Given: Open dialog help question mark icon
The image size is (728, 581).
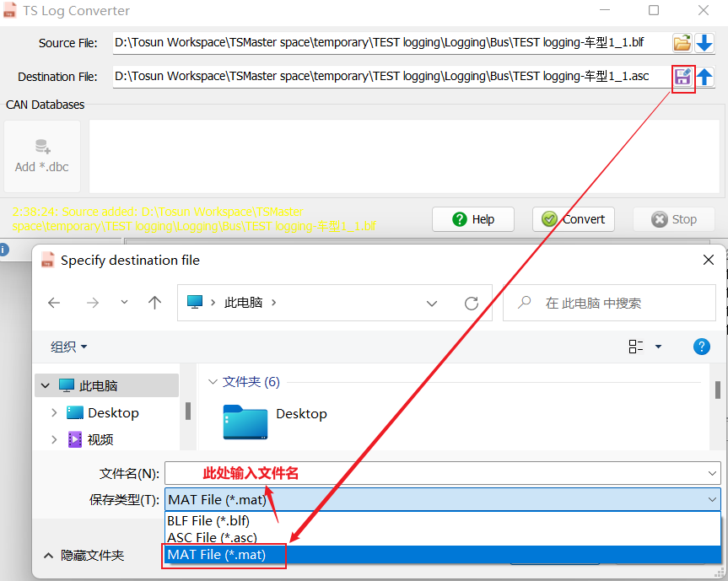Looking at the screenshot, I should click(701, 347).
